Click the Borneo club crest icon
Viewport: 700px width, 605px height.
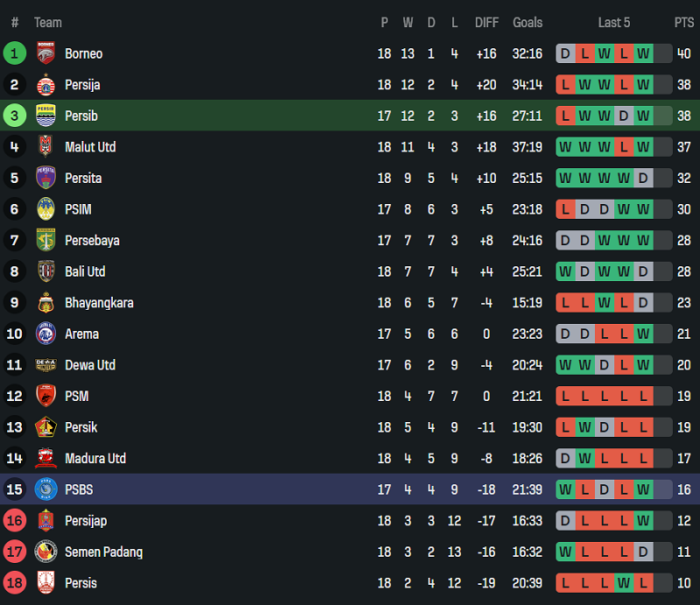click(x=45, y=53)
